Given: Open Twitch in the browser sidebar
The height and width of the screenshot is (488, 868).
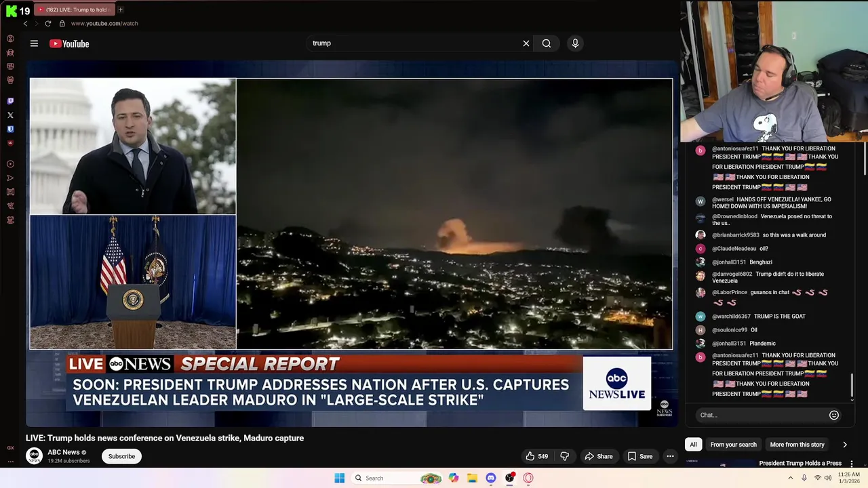Looking at the screenshot, I should pos(10,101).
